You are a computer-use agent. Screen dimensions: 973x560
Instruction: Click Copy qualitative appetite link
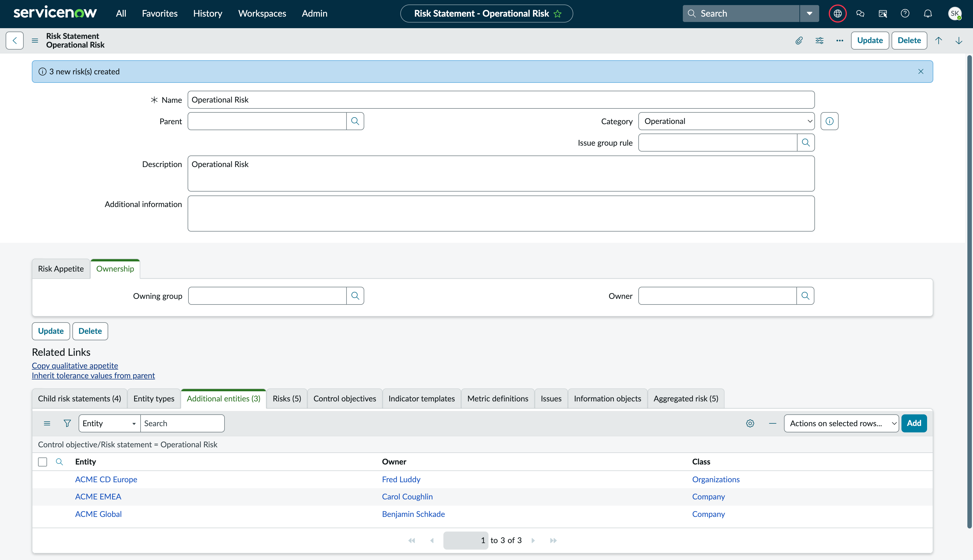[x=75, y=366]
